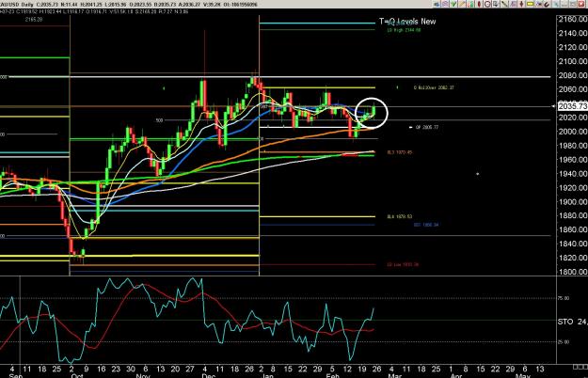The width and height of the screenshot is (588, 378).
Task: Click the 2160.00 price axis value
Action: point(572,19)
